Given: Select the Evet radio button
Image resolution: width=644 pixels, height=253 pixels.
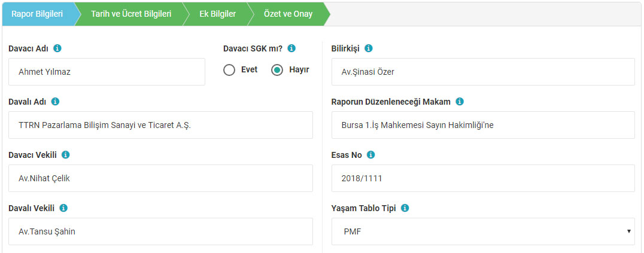Looking at the screenshot, I should click(229, 70).
